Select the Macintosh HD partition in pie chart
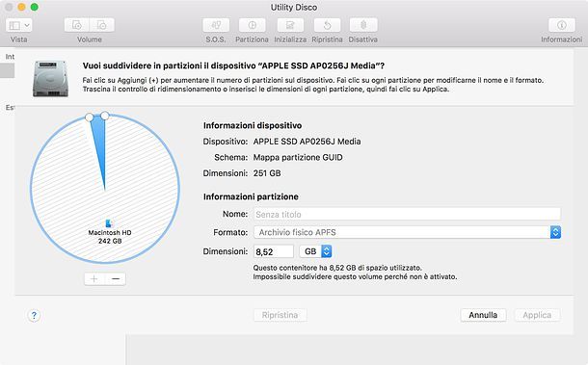The width and height of the screenshot is (588, 365). pyautogui.click(x=110, y=232)
